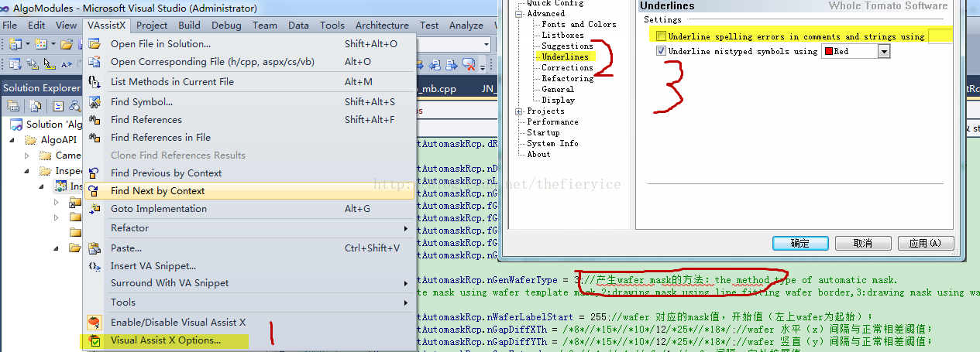
Task: Collapse the AlgoAPI project node
Action: [x=12, y=140]
